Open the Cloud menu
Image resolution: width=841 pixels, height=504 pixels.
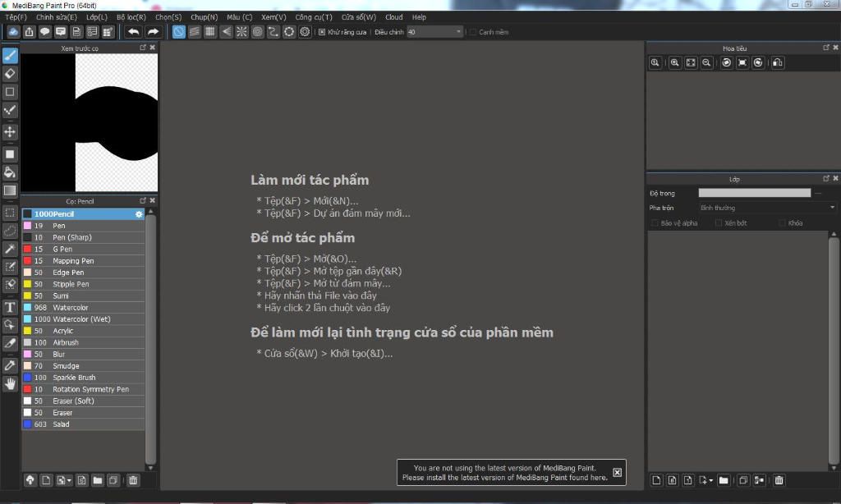pyautogui.click(x=393, y=17)
